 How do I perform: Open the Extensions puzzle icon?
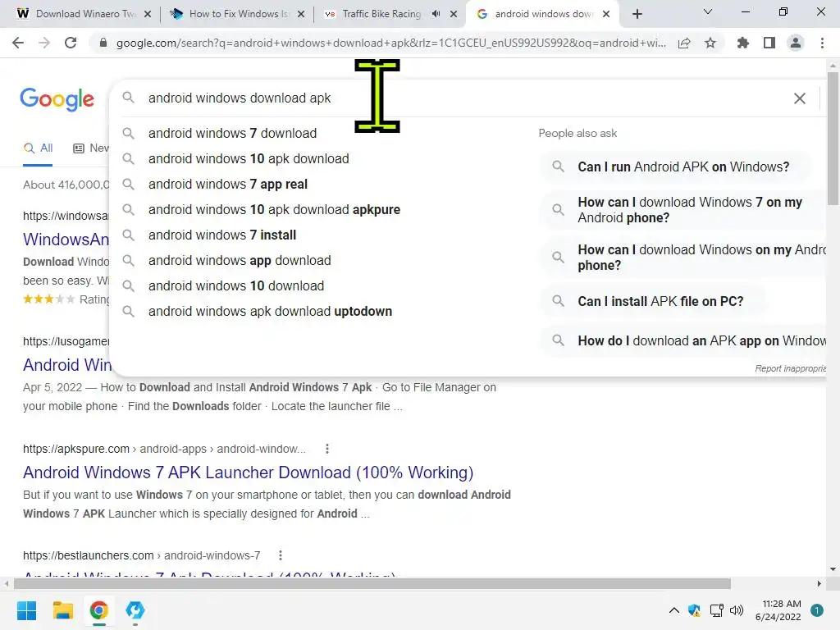743,43
